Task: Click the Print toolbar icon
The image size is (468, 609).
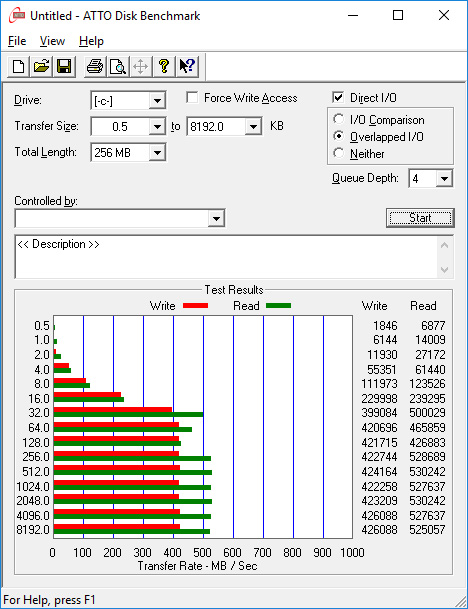Action: [95, 66]
